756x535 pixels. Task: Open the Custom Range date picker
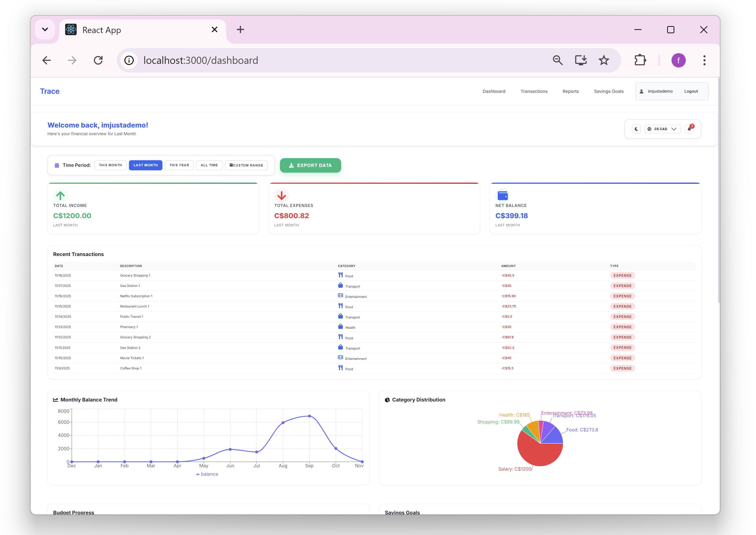coord(246,165)
